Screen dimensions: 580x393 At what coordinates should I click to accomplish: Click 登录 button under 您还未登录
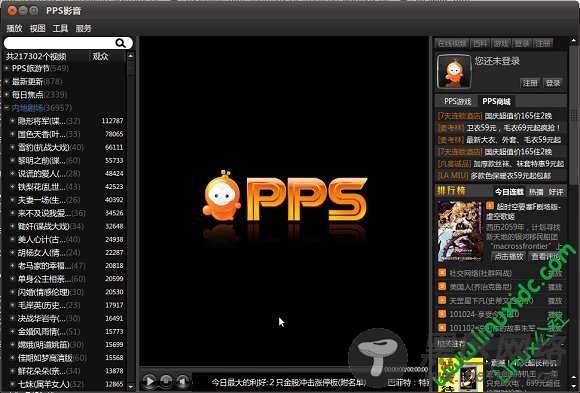click(x=553, y=83)
